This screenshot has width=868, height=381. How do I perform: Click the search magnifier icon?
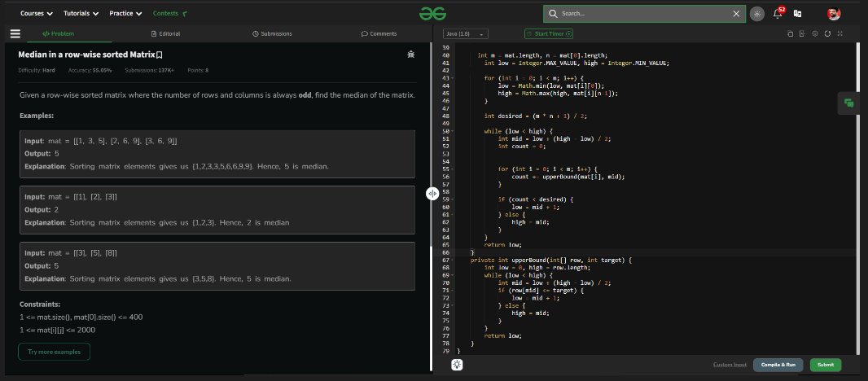(x=553, y=13)
